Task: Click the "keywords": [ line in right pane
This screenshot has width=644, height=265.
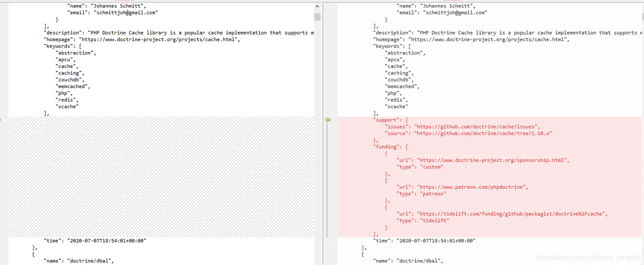Action: pos(391,46)
